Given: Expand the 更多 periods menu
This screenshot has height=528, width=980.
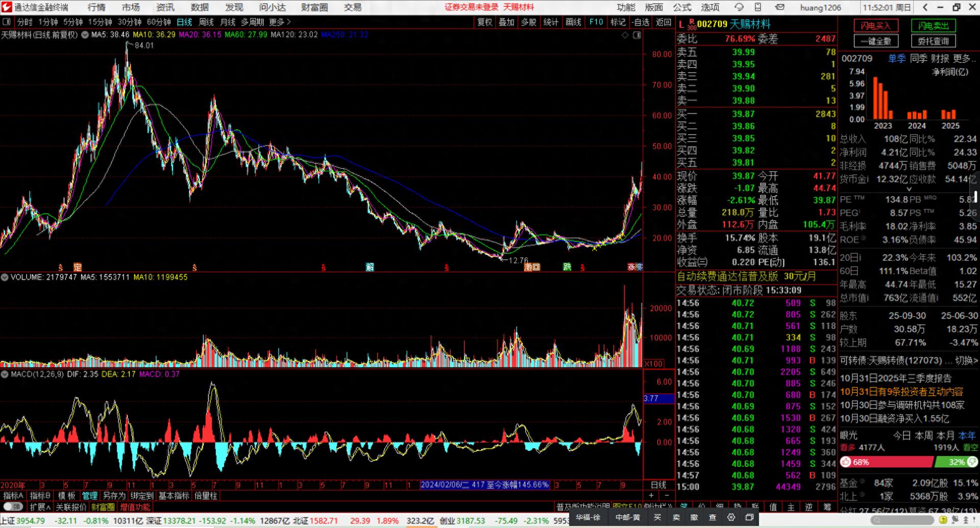Looking at the screenshot, I should tap(280, 22).
